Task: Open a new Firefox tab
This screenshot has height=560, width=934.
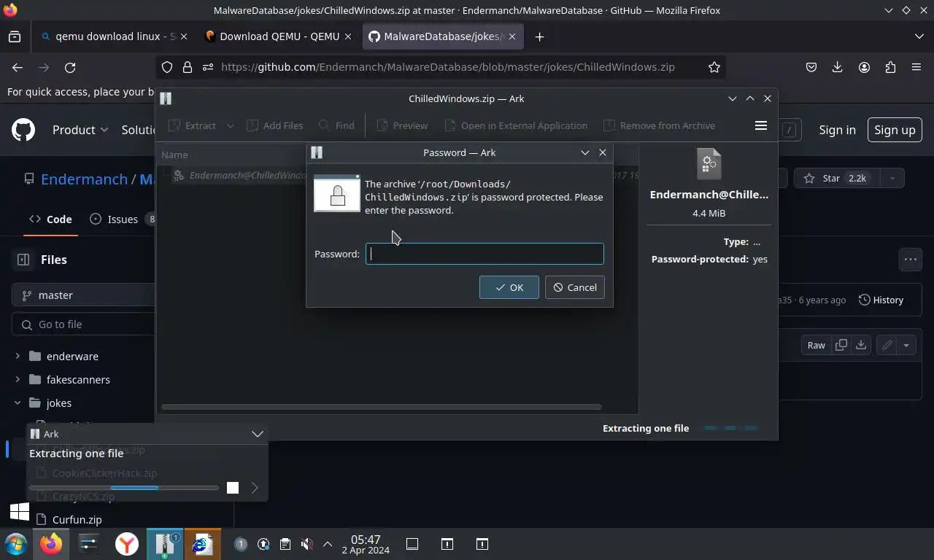Action: pyautogui.click(x=539, y=36)
